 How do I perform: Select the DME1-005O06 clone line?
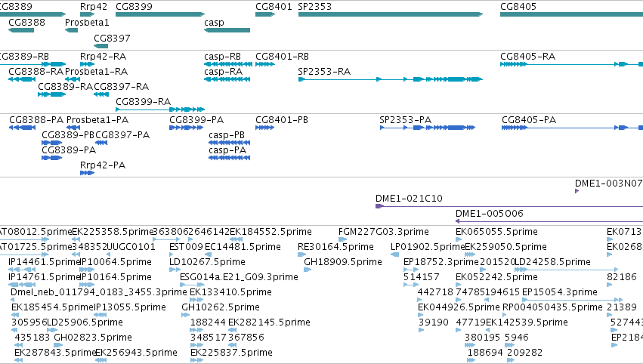tap(549, 221)
